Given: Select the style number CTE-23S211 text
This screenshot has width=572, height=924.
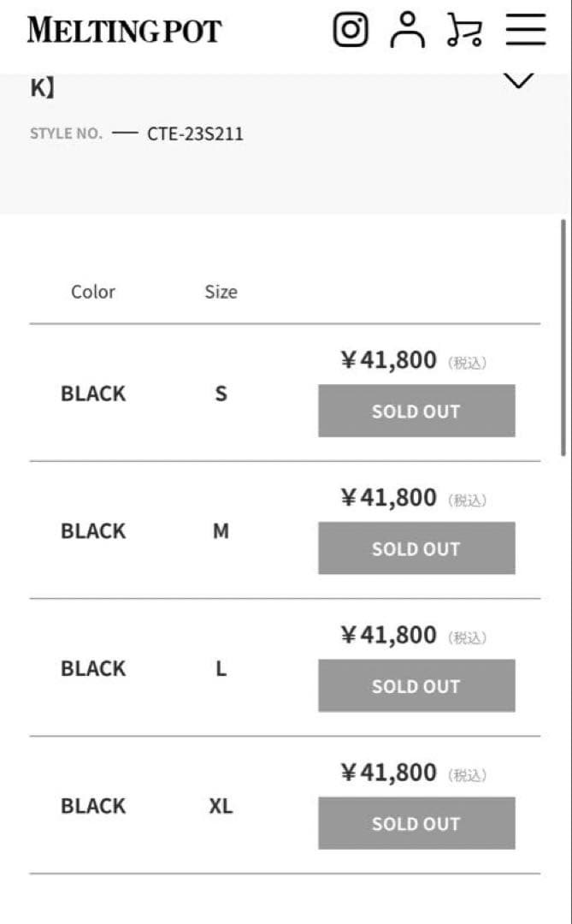Looking at the screenshot, I should coord(195,133).
